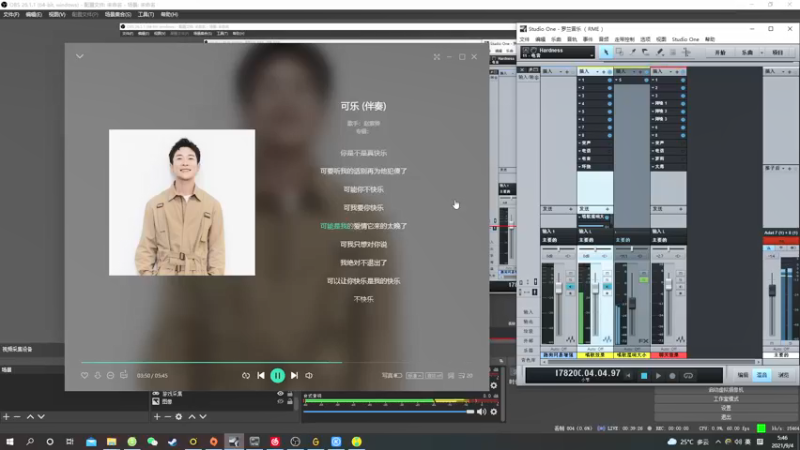The width and height of the screenshot is (800, 450).
Task: Toggle visibility eye of first OBS source
Action: 280,393
